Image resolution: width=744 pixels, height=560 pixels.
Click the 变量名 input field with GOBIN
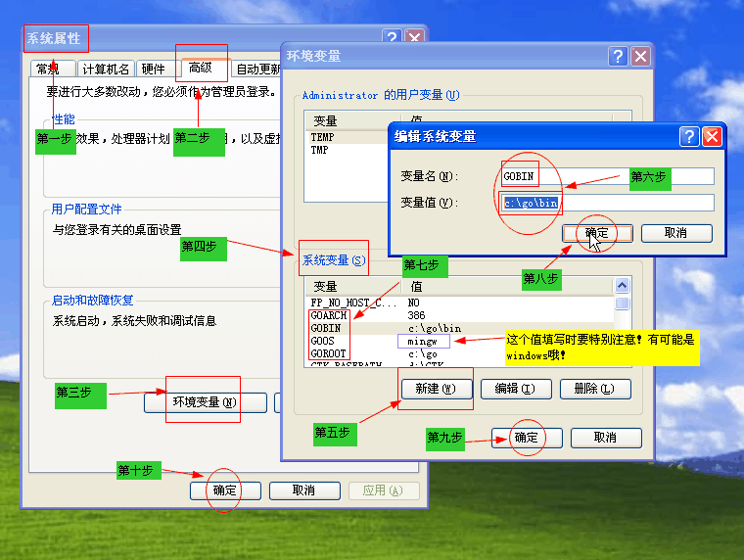pyautogui.click(x=607, y=176)
